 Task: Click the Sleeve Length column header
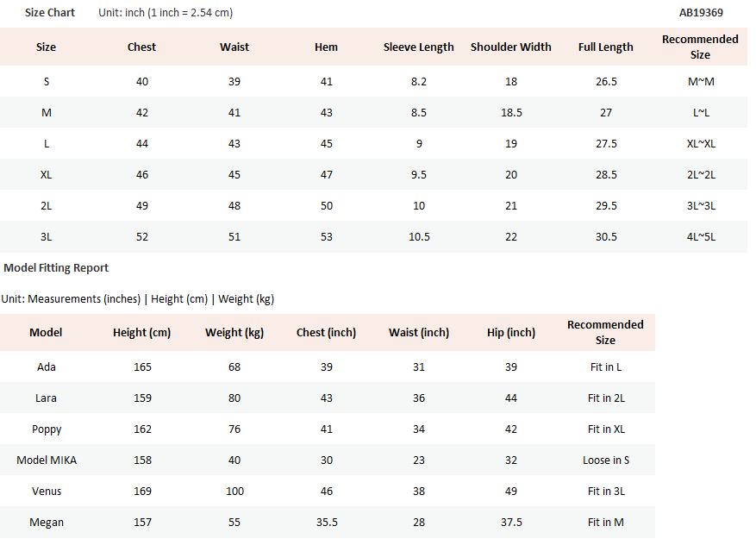418,47
